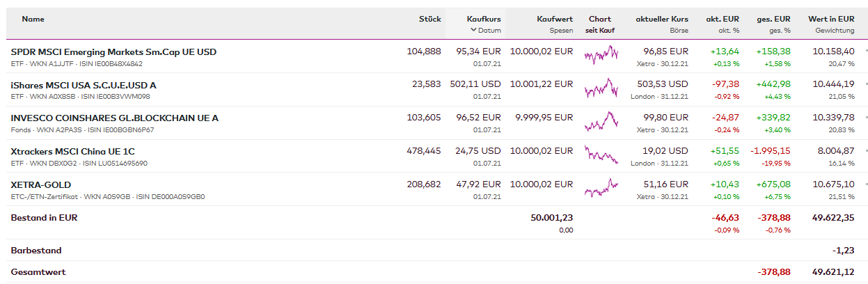Open the iShares MSCI USA S.C. position
Screen dimensions: 868x284
coord(84,85)
